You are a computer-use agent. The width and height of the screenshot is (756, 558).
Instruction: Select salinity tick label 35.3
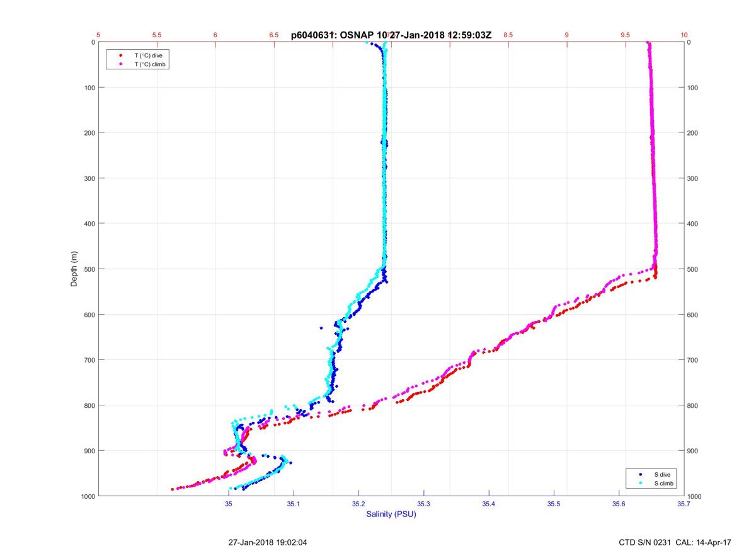[424, 504]
